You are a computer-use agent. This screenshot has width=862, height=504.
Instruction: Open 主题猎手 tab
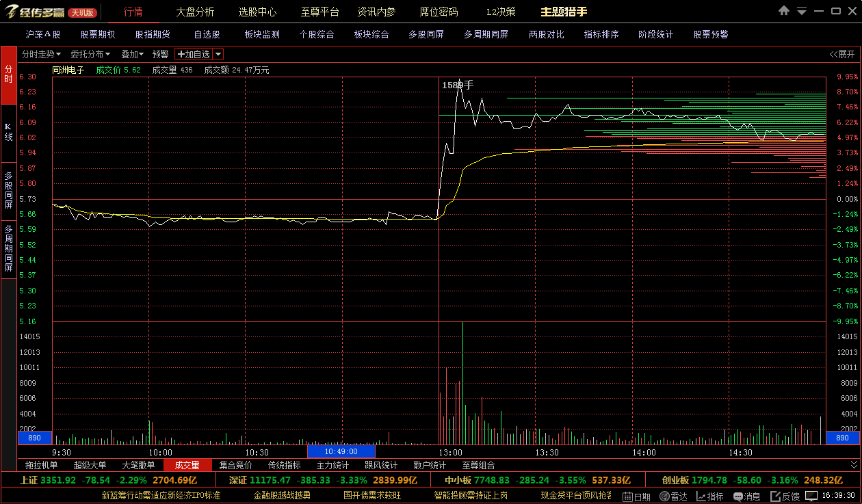click(564, 12)
